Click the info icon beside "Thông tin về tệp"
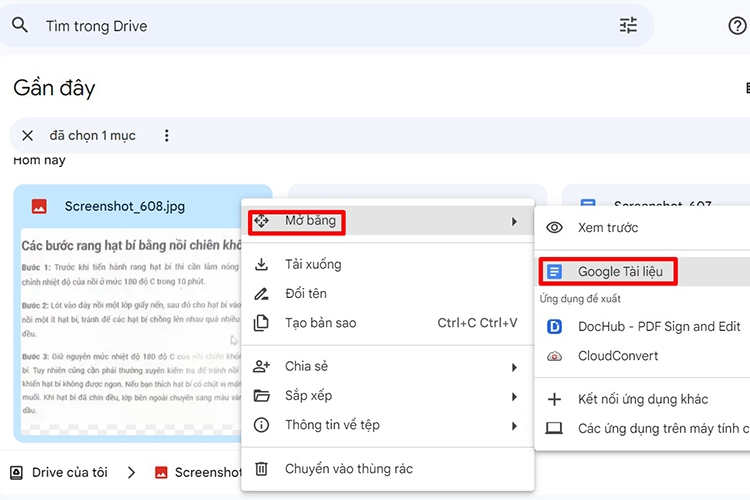This screenshot has height=500, width=750. pyautogui.click(x=261, y=425)
